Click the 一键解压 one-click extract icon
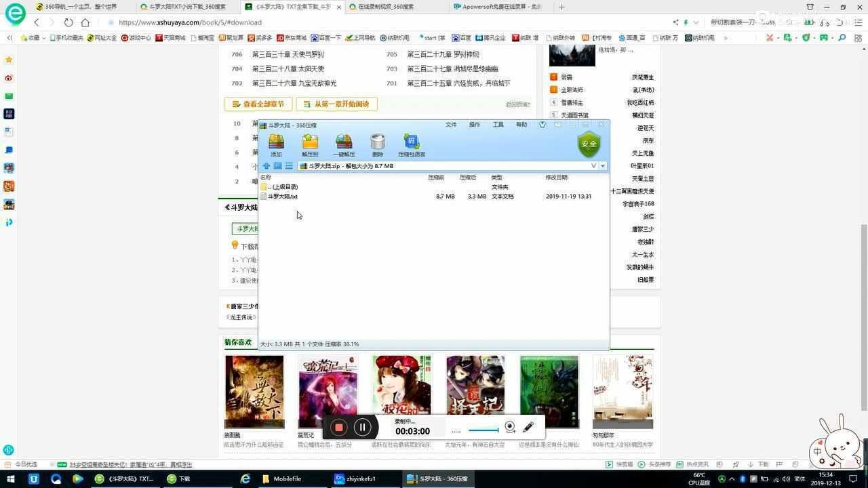This screenshot has width=868, height=488. [x=344, y=145]
